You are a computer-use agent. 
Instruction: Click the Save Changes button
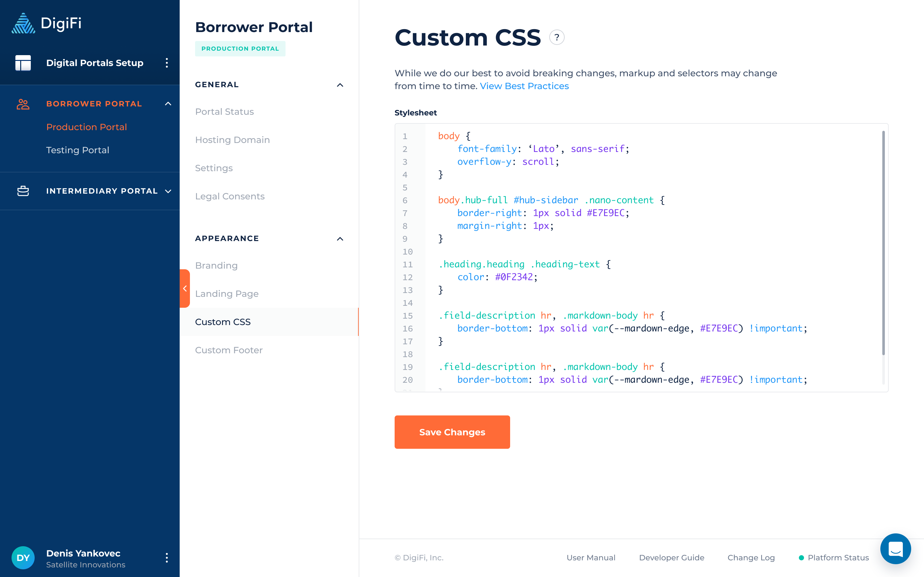pos(452,432)
